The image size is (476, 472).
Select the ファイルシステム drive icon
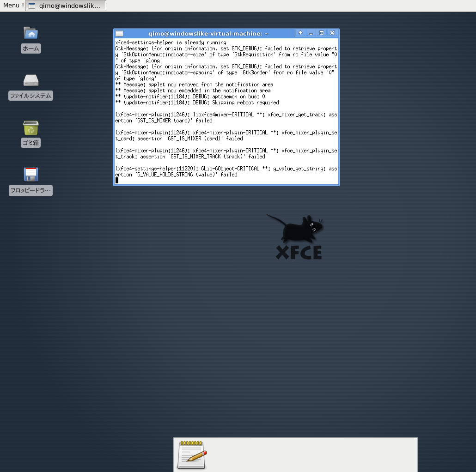31,80
